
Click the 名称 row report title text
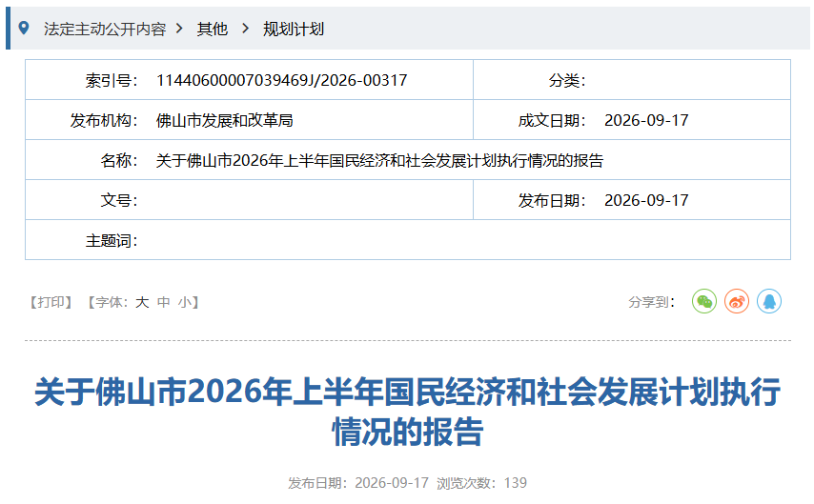pos(379,160)
